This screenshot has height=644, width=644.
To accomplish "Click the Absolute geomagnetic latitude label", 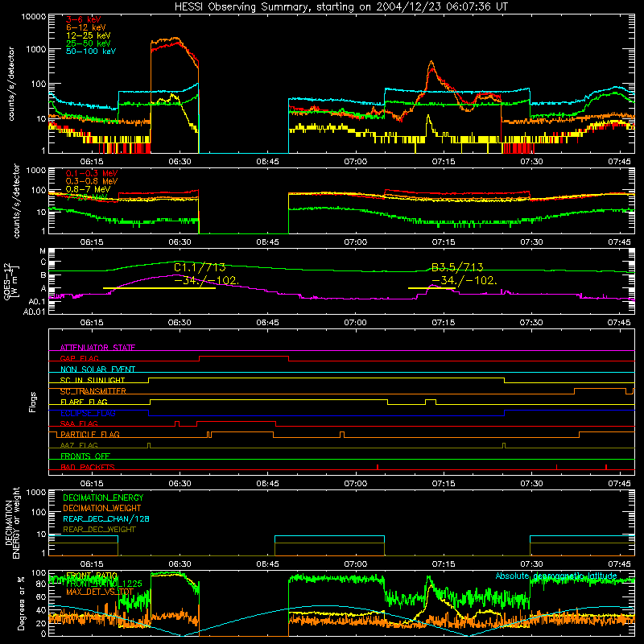I will click(x=556, y=576).
